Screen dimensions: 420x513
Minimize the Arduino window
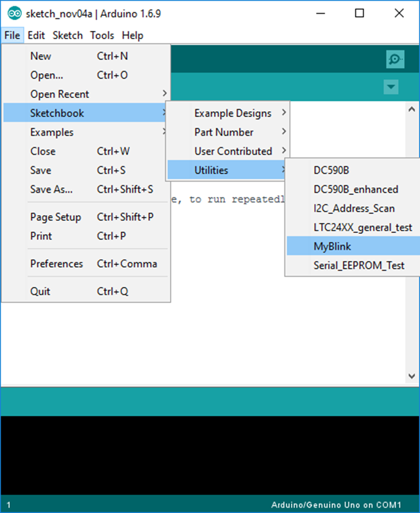[x=321, y=14]
